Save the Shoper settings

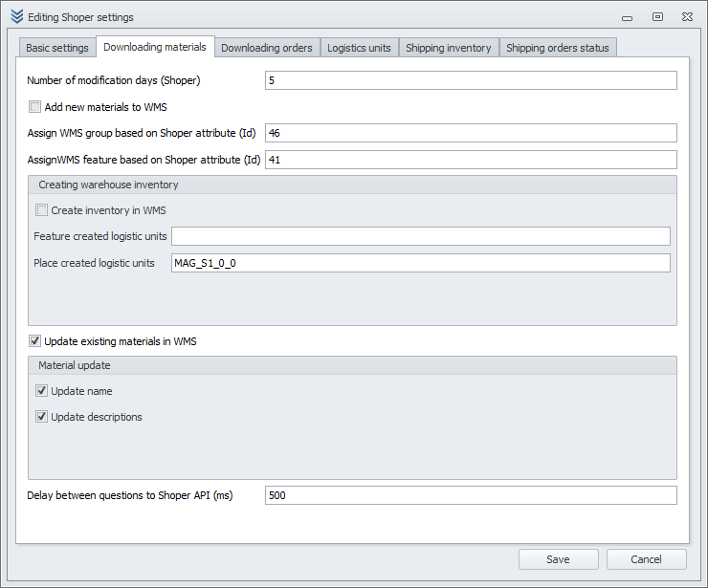coord(559,559)
